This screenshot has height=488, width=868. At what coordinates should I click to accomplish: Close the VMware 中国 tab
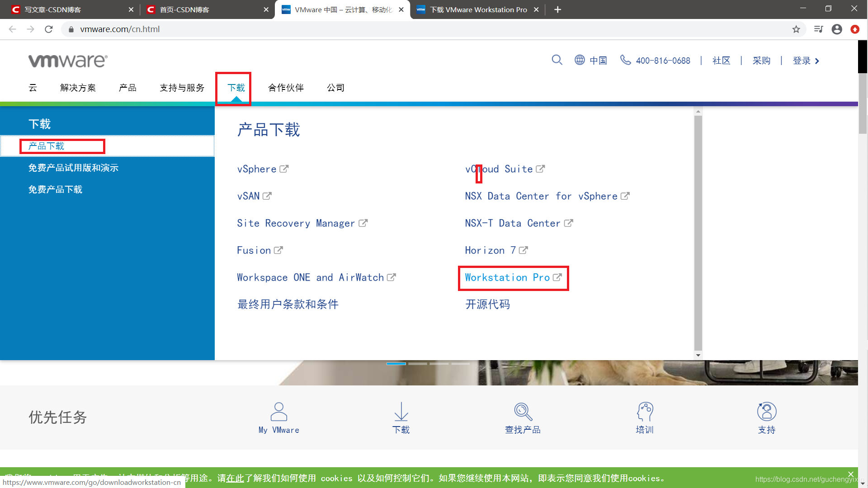(x=401, y=9)
